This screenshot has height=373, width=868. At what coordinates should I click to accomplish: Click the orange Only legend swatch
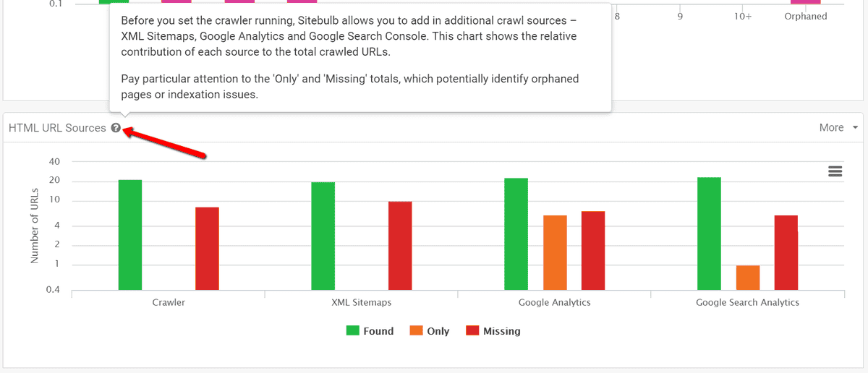coord(417,331)
